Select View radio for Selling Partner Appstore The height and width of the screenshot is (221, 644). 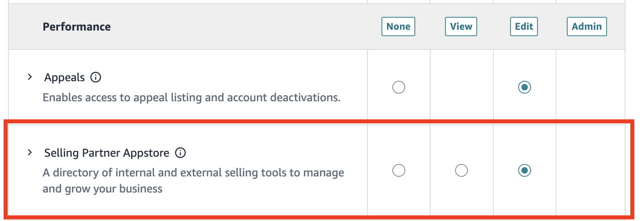coord(461,170)
